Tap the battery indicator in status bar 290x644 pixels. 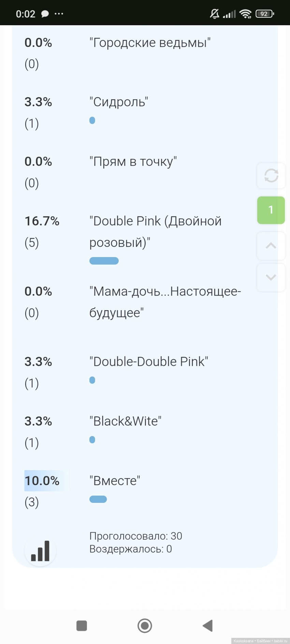tap(263, 13)
